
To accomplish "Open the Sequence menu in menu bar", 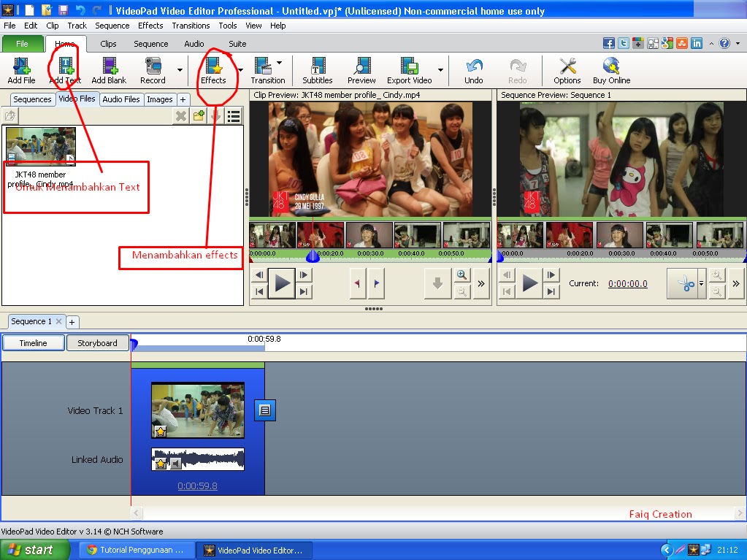I will [x=112, y=26].
